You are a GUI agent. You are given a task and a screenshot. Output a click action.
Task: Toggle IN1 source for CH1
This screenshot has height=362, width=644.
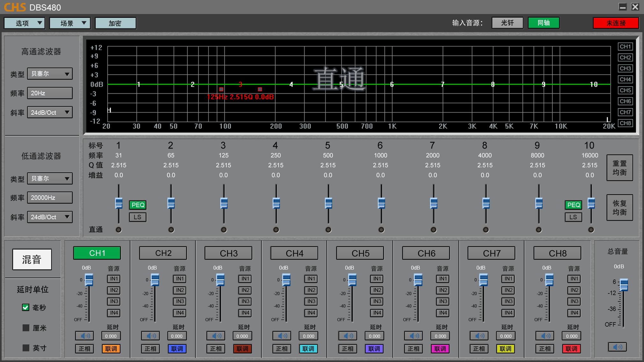pos(114,279)
